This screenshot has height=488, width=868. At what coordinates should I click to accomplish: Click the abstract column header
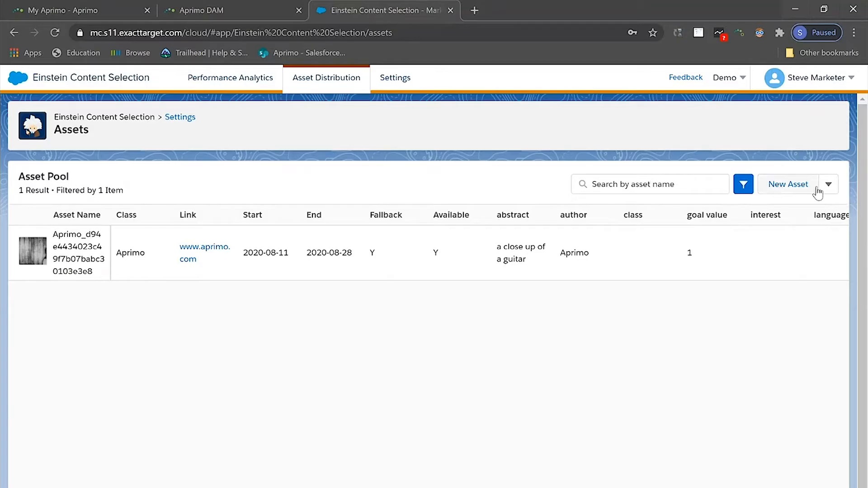click(x=513, y=215)
